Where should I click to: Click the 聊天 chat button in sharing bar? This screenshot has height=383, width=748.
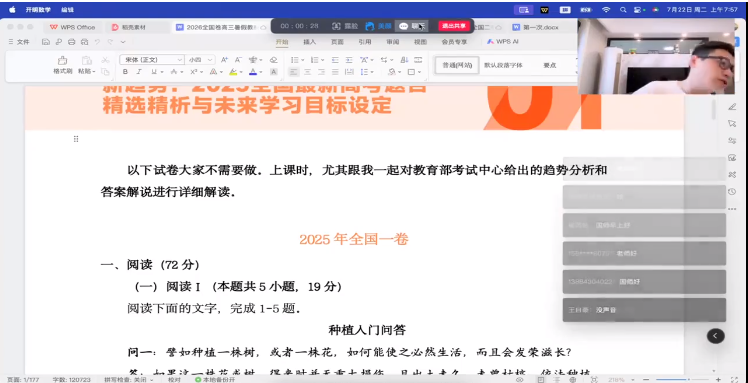point(412,26)
